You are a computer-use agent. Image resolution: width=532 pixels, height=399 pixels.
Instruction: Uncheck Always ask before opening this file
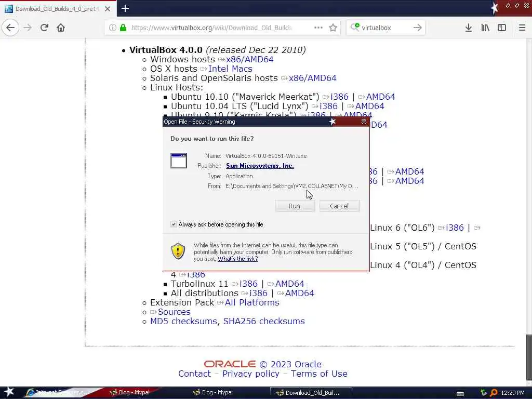[174, 224]
